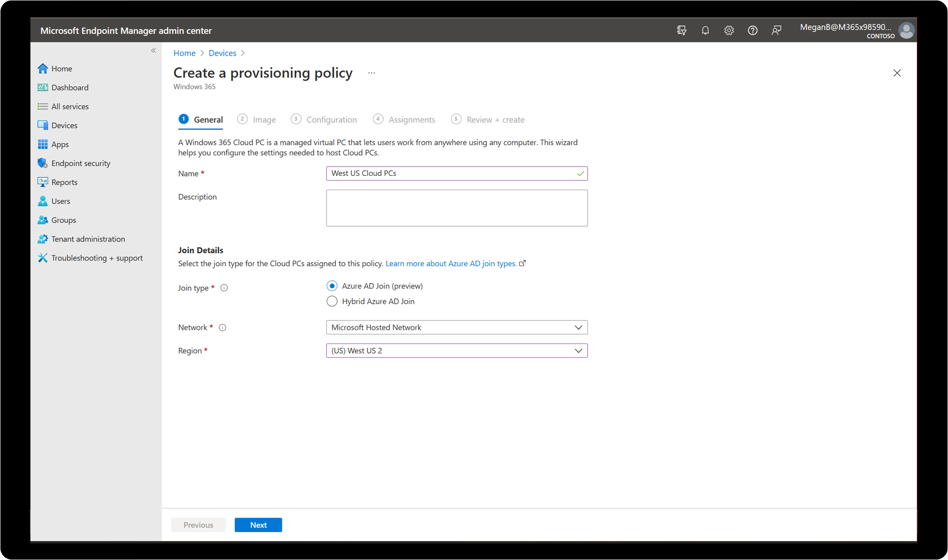948x560 pixels.
Task: Click the Reports icon in sidebar
Action: pos(43,181)
